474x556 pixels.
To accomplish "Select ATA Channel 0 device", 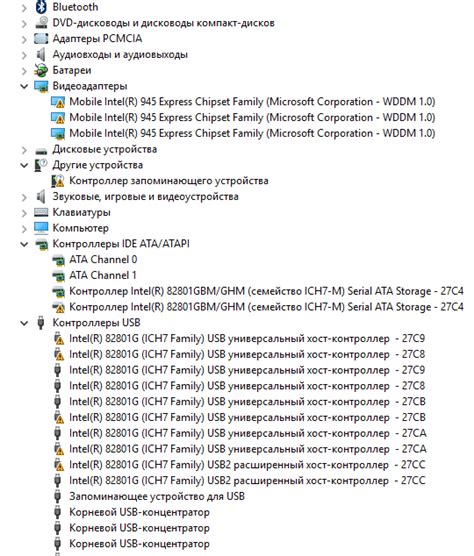I will [x=103, y=260].
